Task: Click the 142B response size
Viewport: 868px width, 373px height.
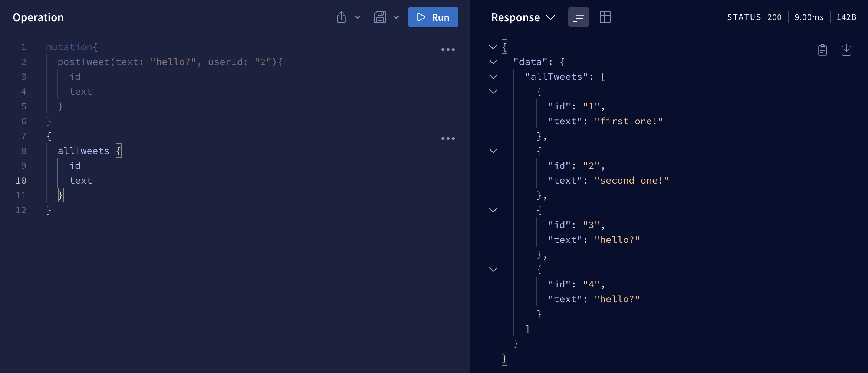Action: (846, 17)
